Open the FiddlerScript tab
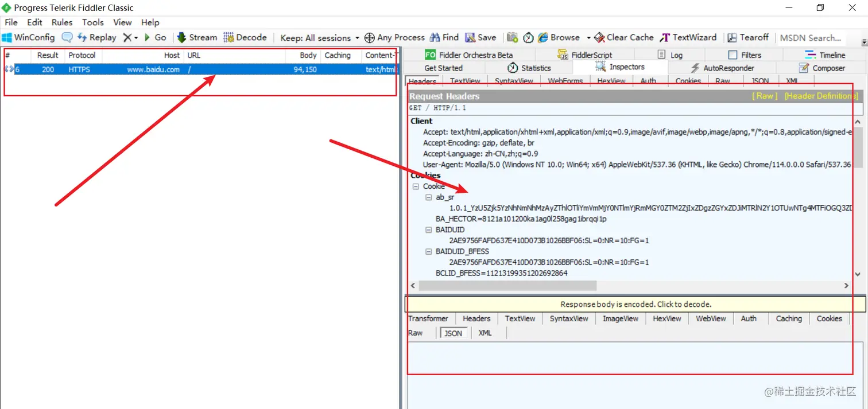This screenshot has height=409, width=868. (585, 55)
